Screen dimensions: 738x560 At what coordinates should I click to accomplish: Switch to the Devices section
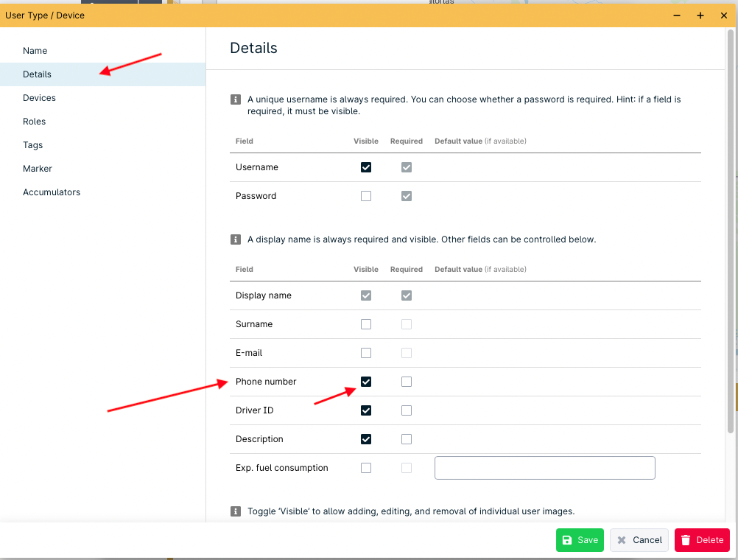[39, 98]
